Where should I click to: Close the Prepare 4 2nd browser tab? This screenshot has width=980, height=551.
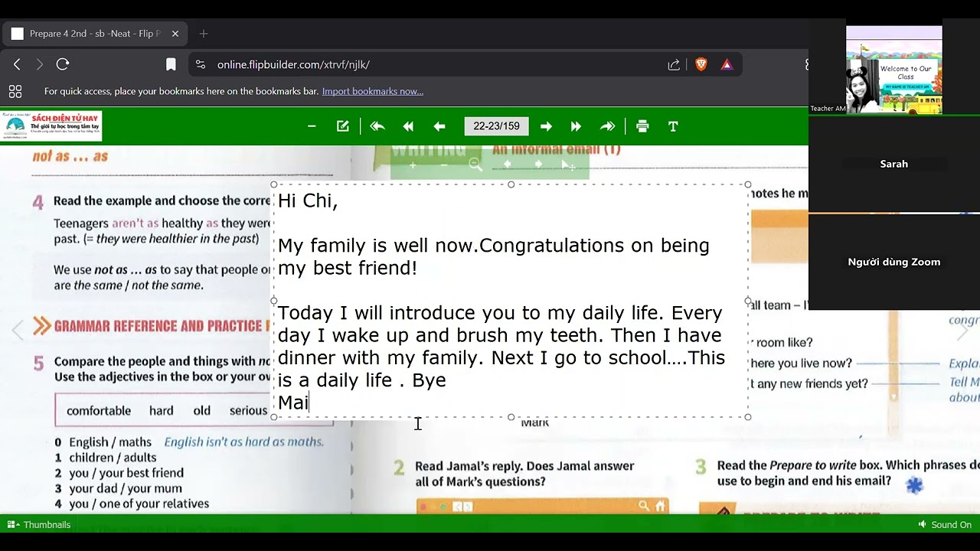pos(175,34)
